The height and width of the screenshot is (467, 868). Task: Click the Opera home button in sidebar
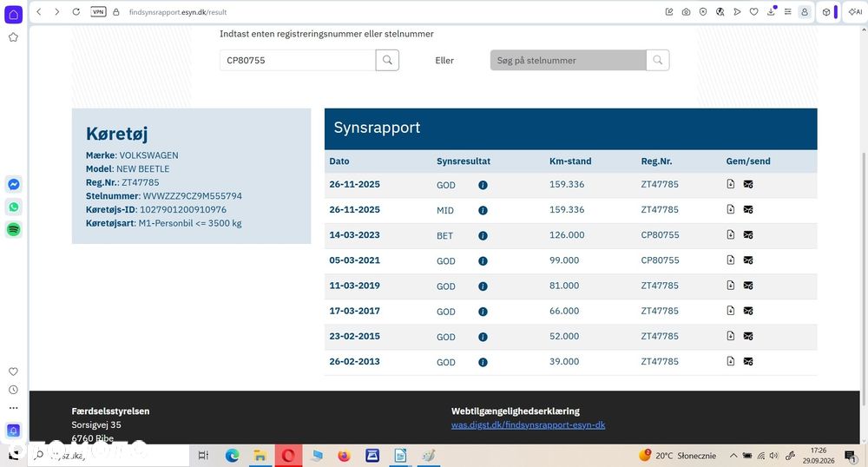(13, 15)
